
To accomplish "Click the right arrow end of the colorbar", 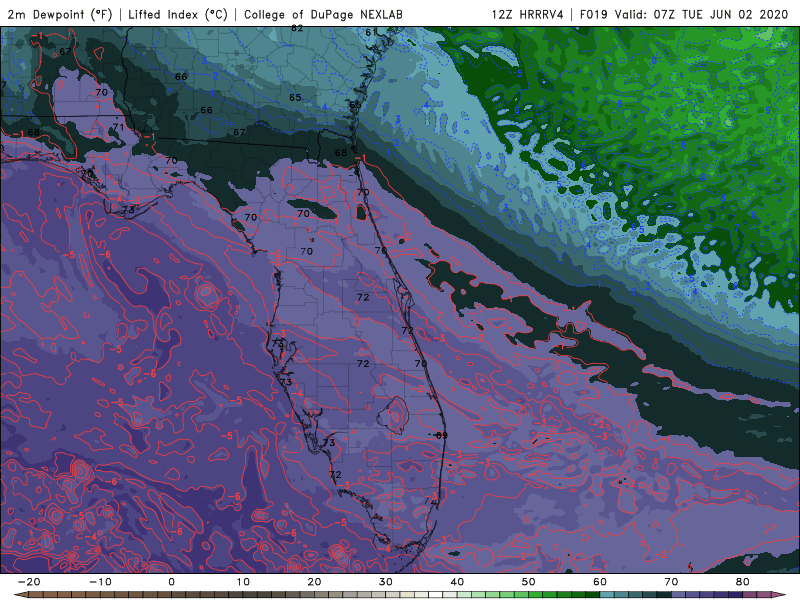I will coord(779,595).
